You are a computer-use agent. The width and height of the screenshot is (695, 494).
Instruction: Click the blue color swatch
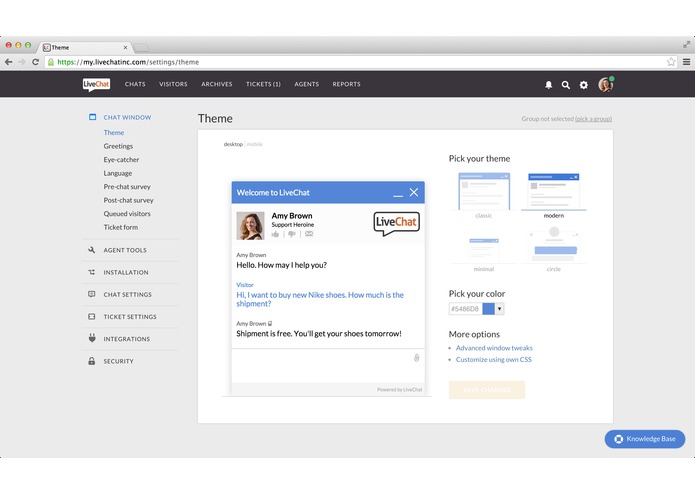pos(488,309)
